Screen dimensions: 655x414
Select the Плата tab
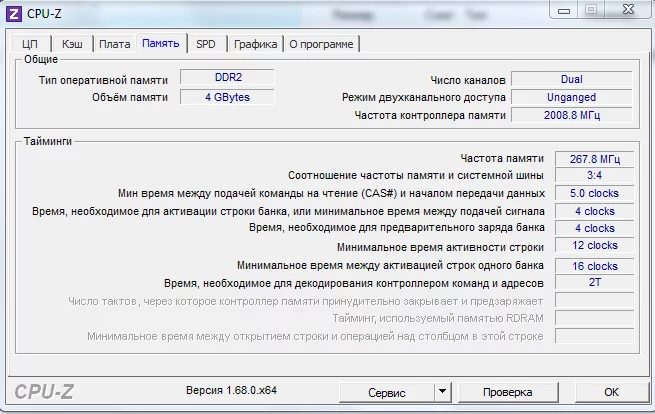tap(115, 44)
